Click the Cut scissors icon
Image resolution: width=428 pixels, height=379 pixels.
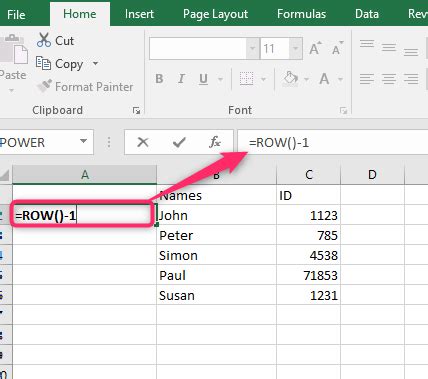pyautogui.click(x=44, y=40)
